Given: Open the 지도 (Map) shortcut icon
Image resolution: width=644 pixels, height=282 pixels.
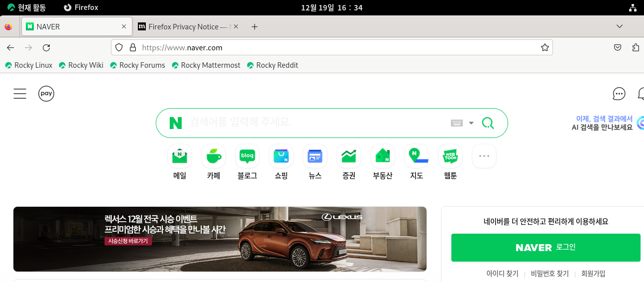Looking at the screenshot, I should pos(417,156).
